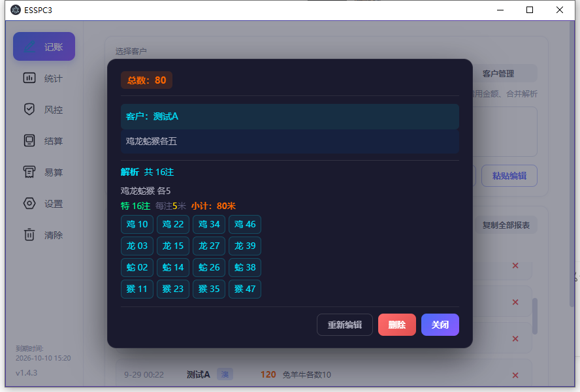Image resolution: width=580 pixels, height=392 pixels.
Task: Select the 蛇 26 chip
Action: [209, 267]
